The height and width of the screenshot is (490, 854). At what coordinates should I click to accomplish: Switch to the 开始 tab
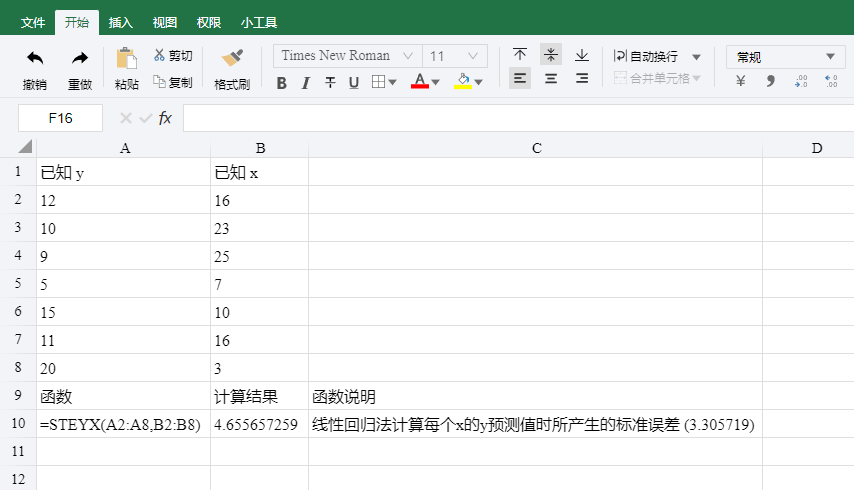pyautogui.click(x=77, y=23)
